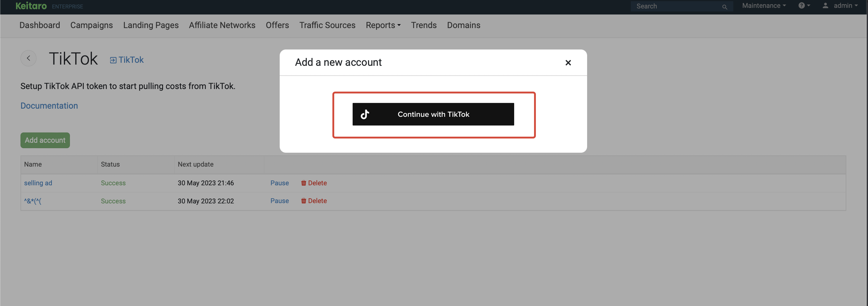Open the Campaigns section

[91, 25]
